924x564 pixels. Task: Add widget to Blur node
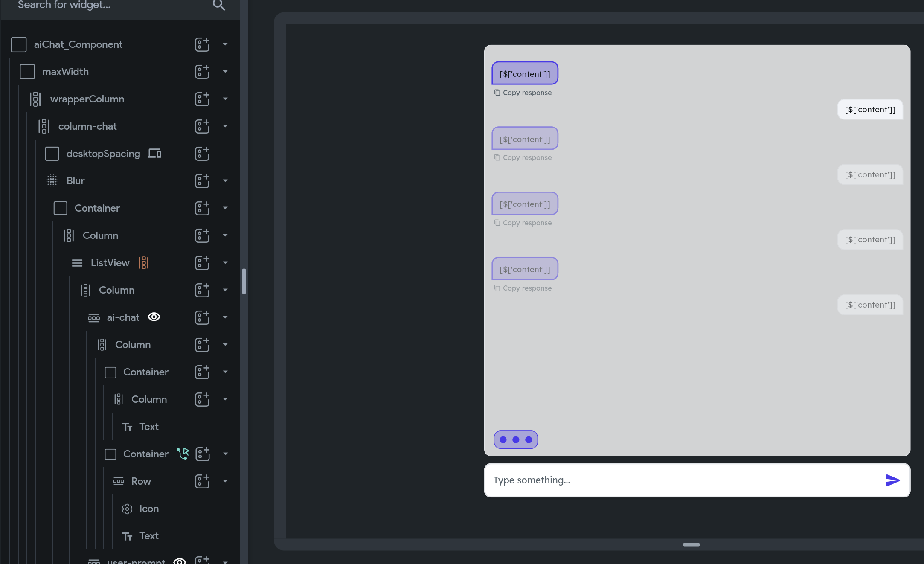[x=202, y=181]
